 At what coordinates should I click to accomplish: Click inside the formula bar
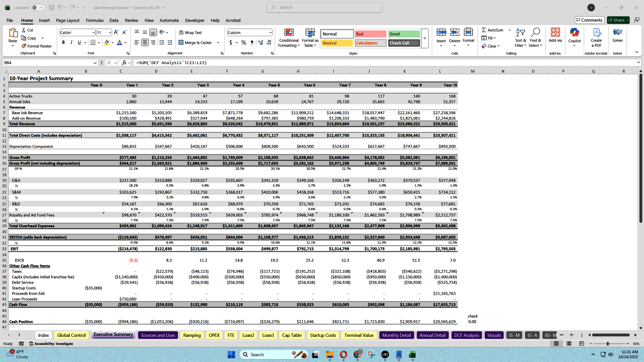coord(235,63)
